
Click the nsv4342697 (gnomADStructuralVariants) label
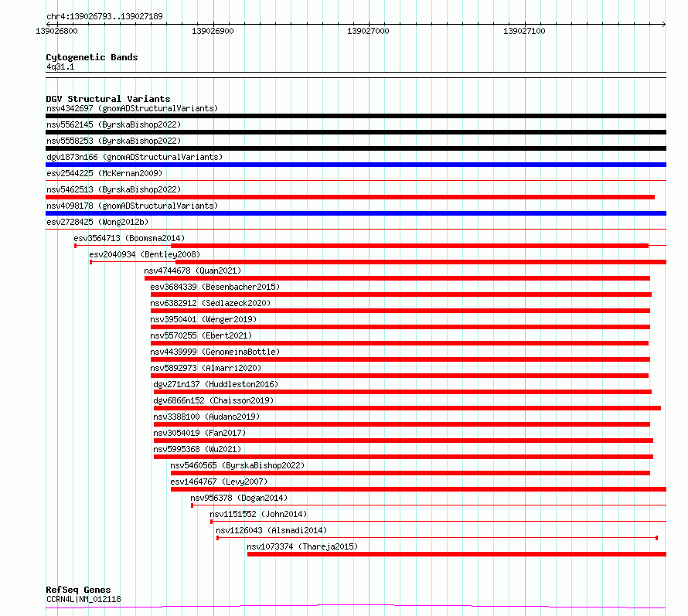pyautogui.click(x=132, y=108)
